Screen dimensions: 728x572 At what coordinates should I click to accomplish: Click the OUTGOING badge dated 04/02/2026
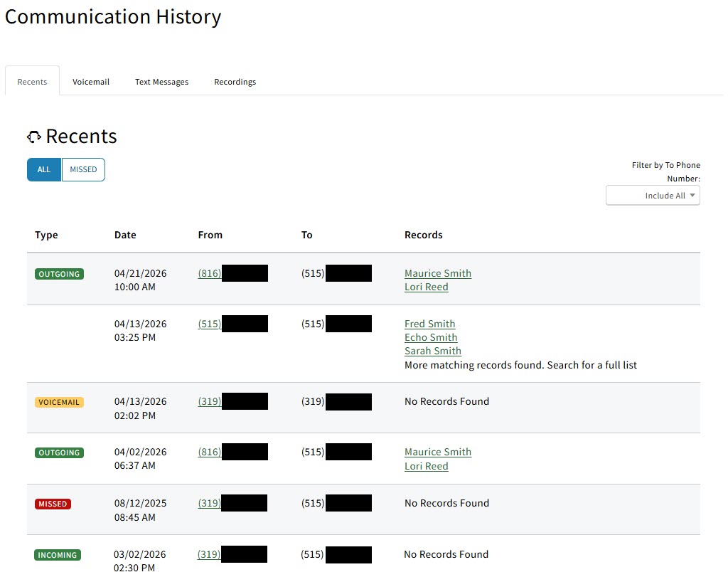(x=60, y=453)
